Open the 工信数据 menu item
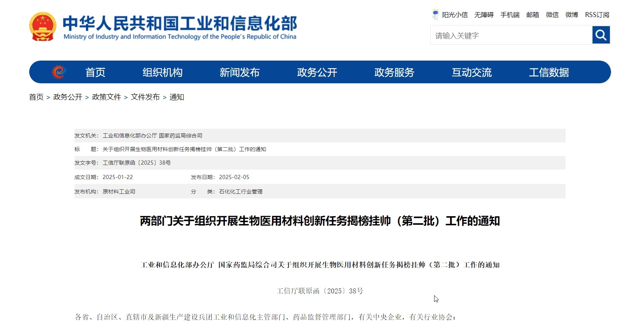Screen dimensions: 644x329 click(x=549, y=72)
